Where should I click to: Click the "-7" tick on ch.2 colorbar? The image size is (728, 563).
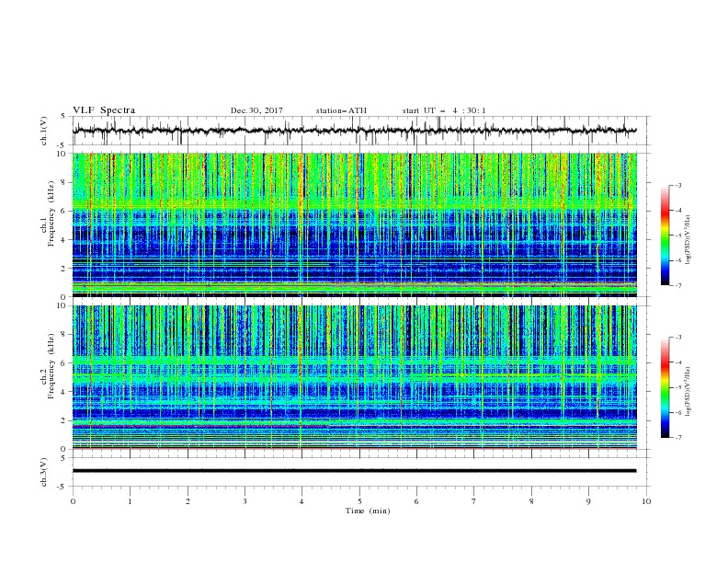tap(678, 437)
